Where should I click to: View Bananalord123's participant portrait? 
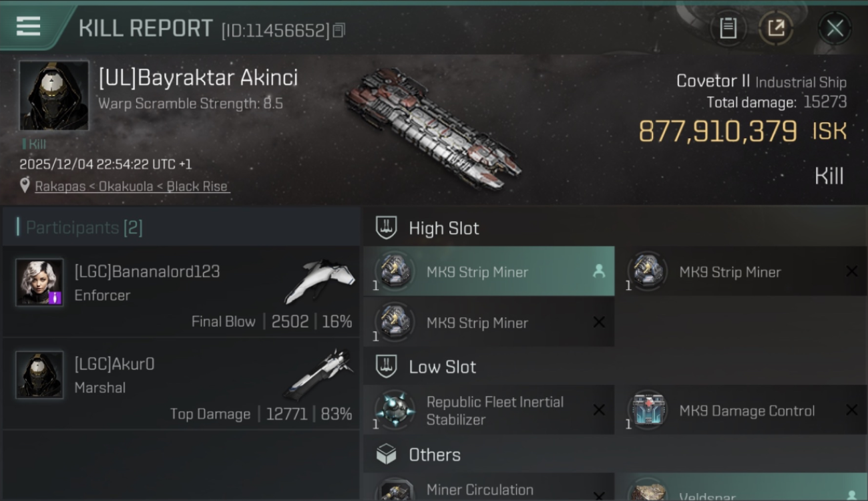point(39,282)
